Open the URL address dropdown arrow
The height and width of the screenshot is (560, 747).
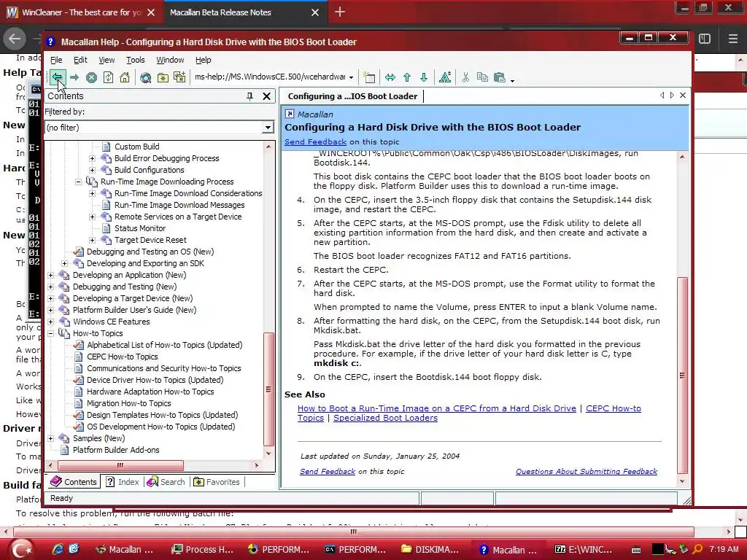coord(351,77)
